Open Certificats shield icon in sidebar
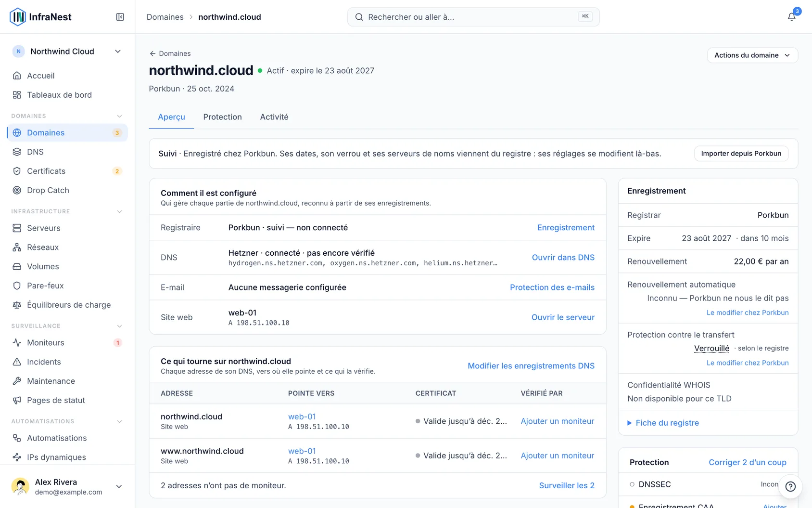The height and width of the screenshot is (508, 812). (x=17, y=171)
